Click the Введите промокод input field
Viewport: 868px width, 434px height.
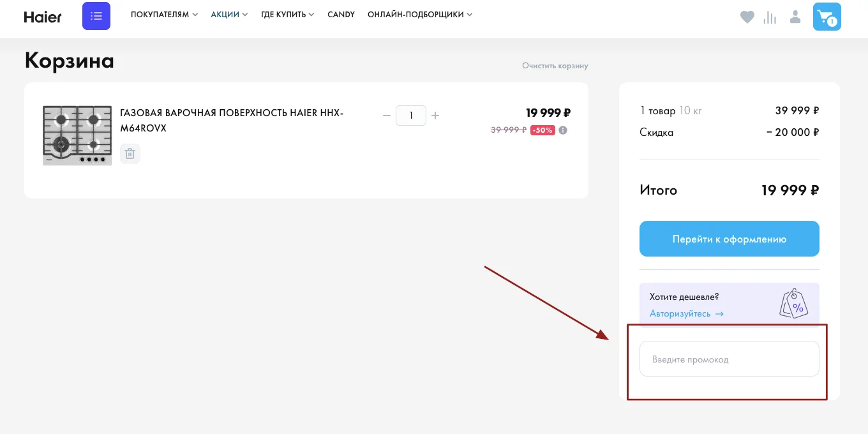tap(730, 359)
